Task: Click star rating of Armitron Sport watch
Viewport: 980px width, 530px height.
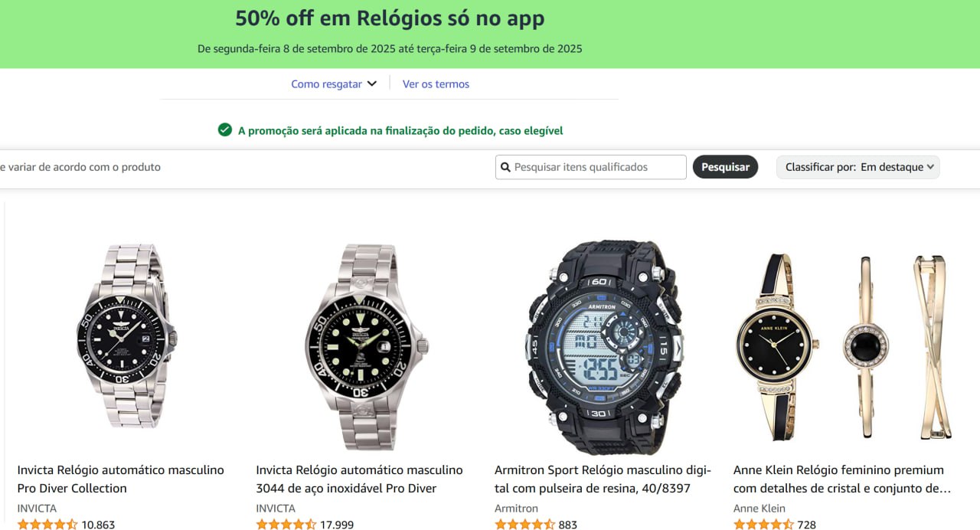Action: pyautogui.click(x=525, y=525)
